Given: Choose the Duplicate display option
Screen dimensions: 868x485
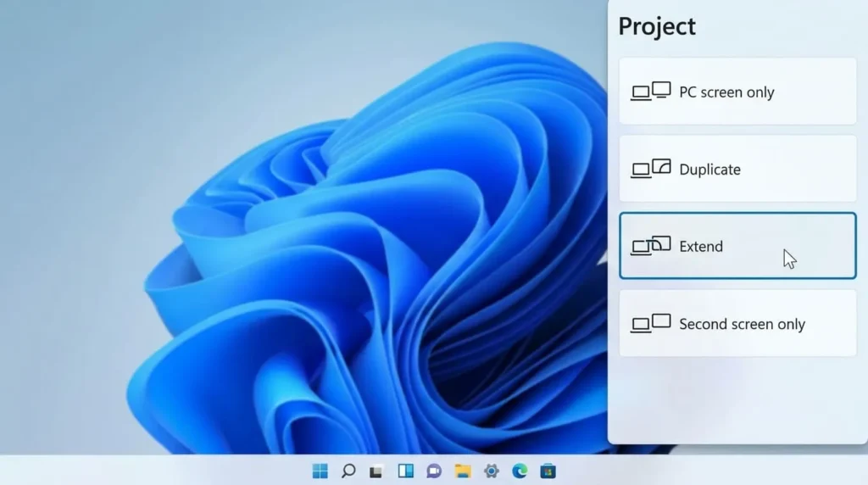Looking at the screenshot, I should pos(737,169).
